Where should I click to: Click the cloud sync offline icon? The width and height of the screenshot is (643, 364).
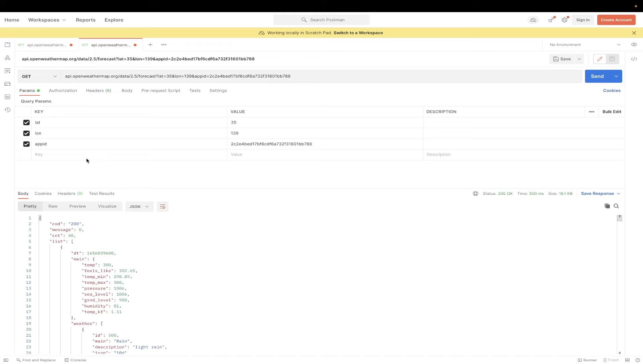pyautogui.click(x=533, y=20)
